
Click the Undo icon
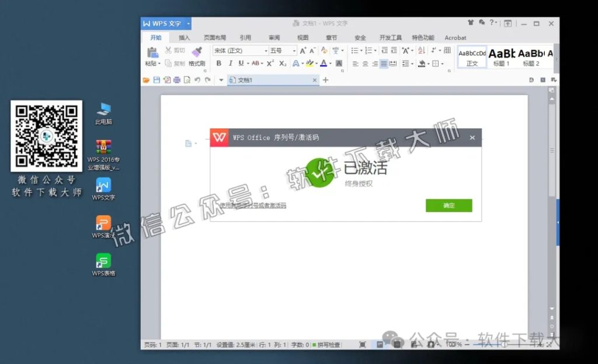197,80
